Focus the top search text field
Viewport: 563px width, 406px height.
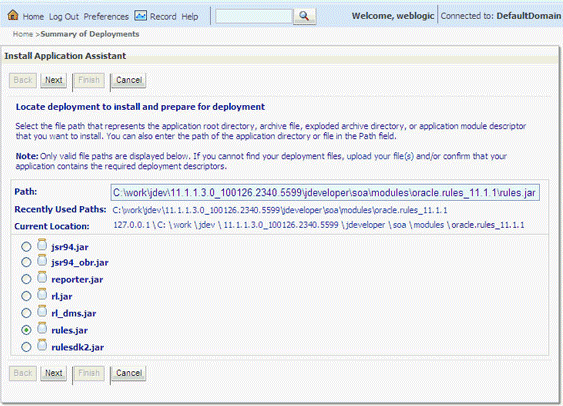coord(254,16)
